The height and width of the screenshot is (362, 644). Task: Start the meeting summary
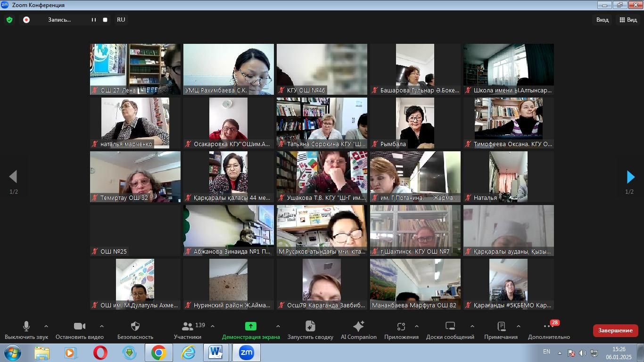point(310,326)
